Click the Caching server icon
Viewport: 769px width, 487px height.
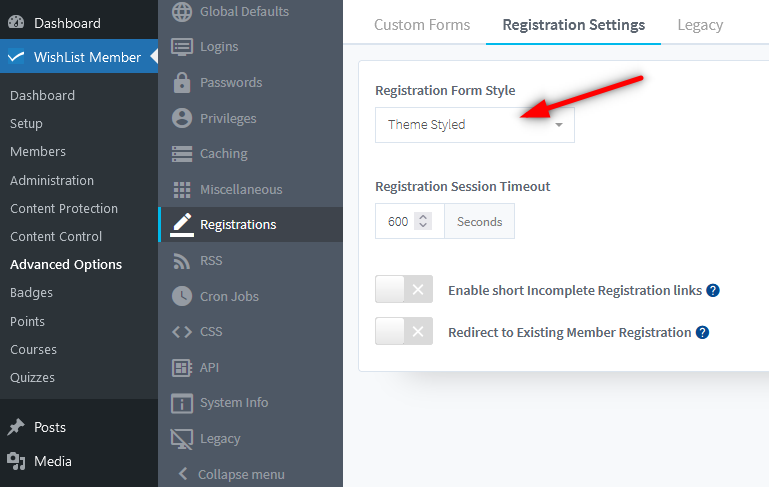(x=181, y=154)
